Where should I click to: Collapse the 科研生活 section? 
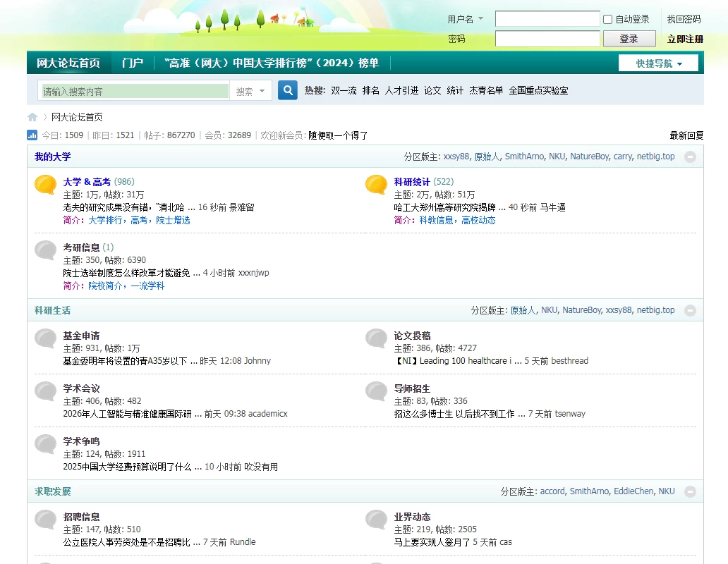coord(690,310)
